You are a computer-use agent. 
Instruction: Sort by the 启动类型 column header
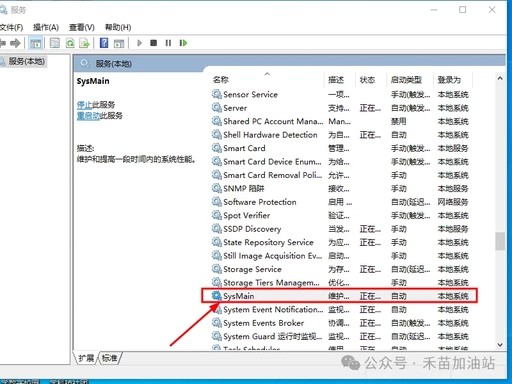[406, 80]
